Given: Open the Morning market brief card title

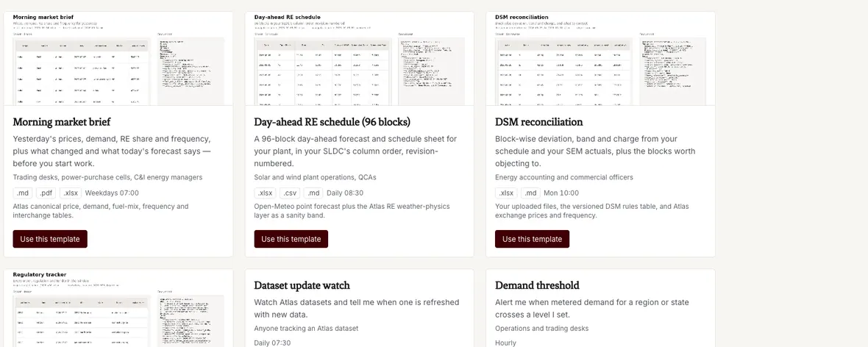Looking at the screenshot, I should pyautogui.click(x=62, y=122).
